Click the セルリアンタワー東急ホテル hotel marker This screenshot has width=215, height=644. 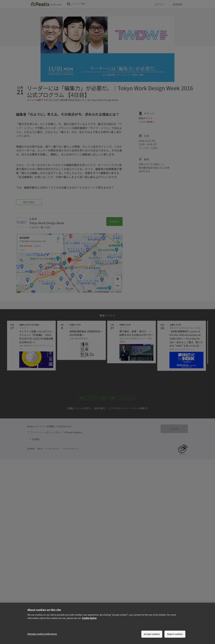pyautogui.click(x=53, y=273)
